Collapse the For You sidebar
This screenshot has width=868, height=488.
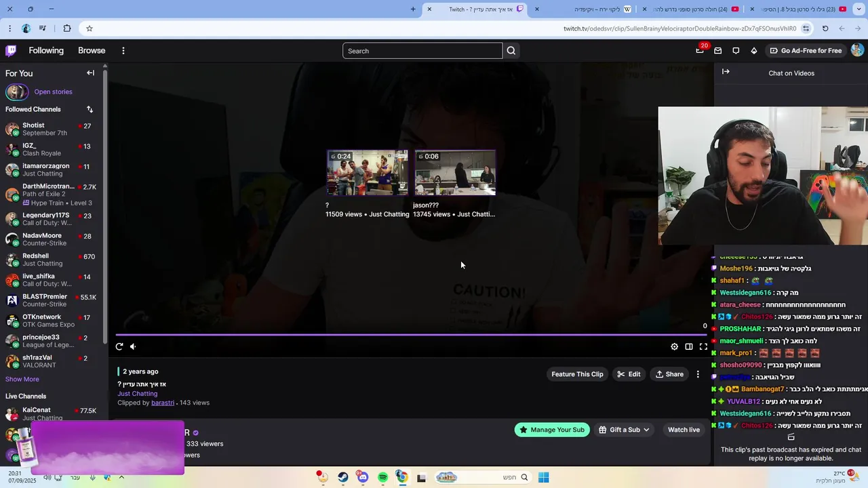click(x=90, y=73)
